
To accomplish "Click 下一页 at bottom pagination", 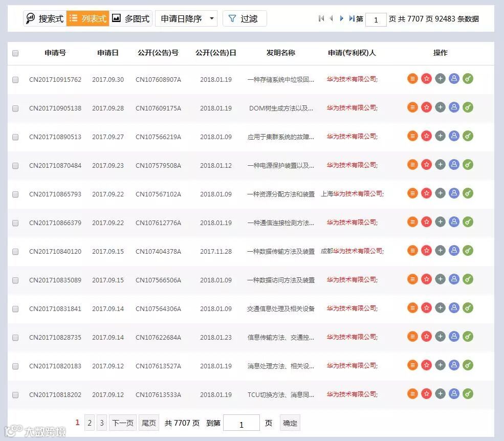I will coord(123,423).
